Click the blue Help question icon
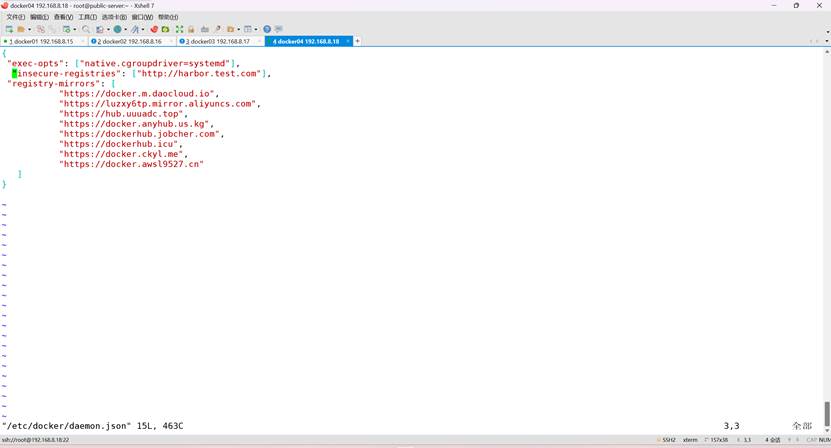Image resolution: width=831 pixels, height=448 pixels. 267,29
